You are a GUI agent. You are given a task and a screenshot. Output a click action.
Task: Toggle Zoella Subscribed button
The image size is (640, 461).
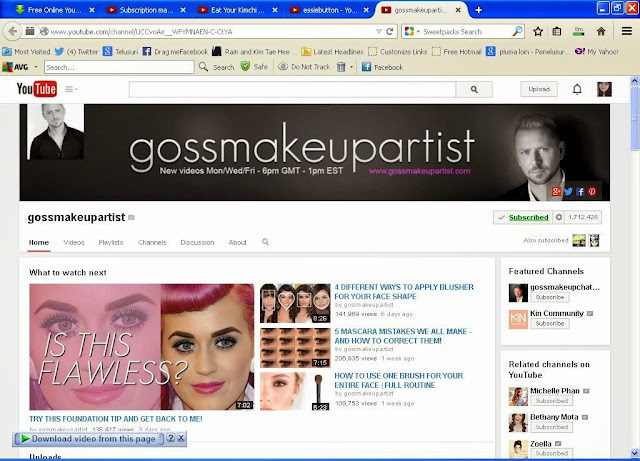(551, 453)
